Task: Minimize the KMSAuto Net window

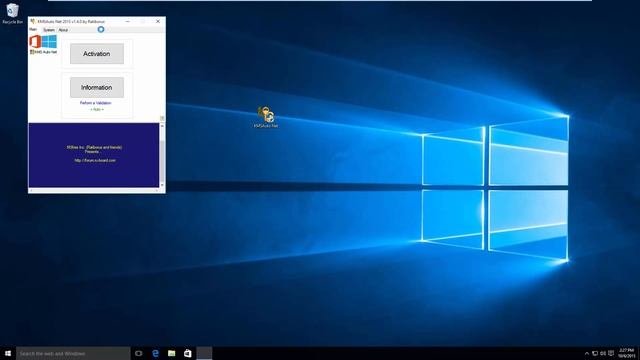Action: [128, 21]
